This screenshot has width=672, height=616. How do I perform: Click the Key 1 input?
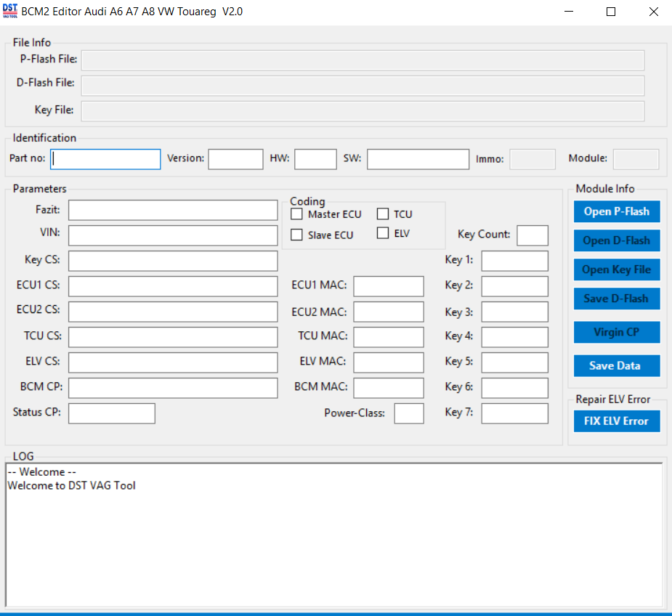click(514, 261)
